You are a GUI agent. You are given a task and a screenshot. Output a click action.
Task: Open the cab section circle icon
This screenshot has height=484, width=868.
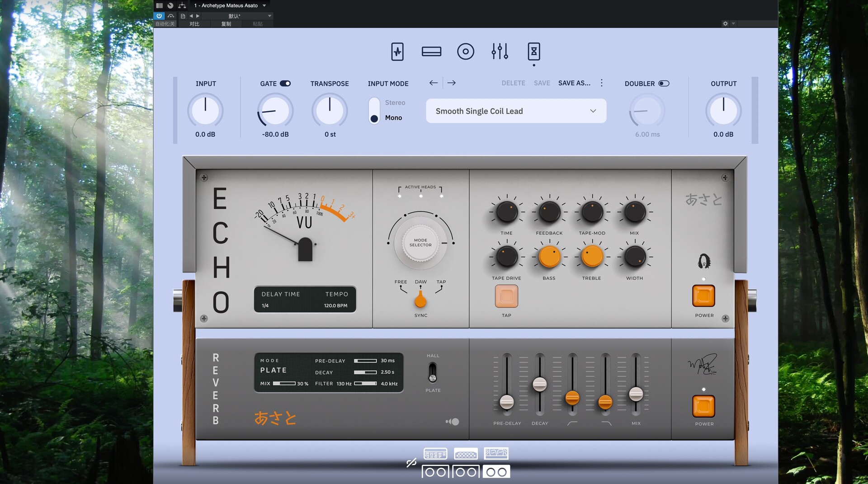(465, 52)
